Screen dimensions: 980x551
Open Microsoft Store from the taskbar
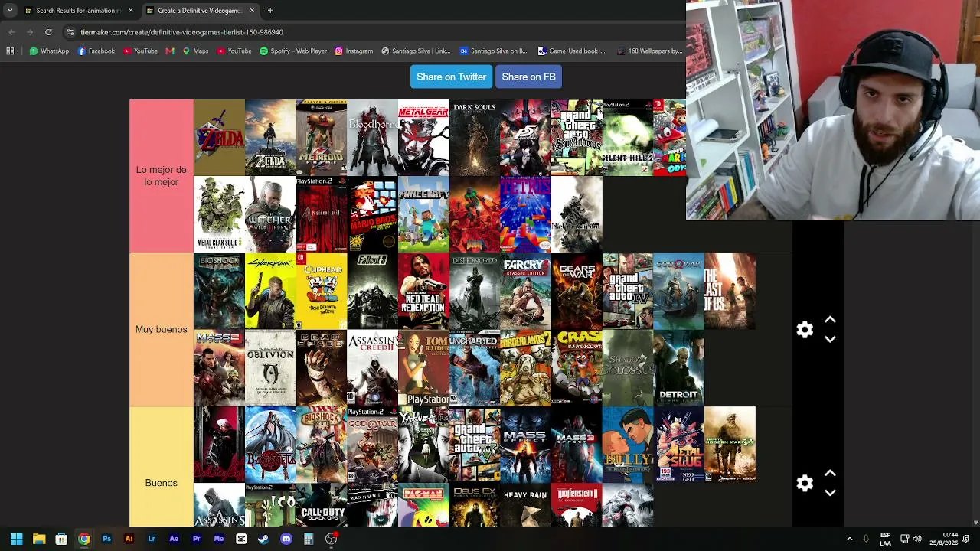point(61,539)
